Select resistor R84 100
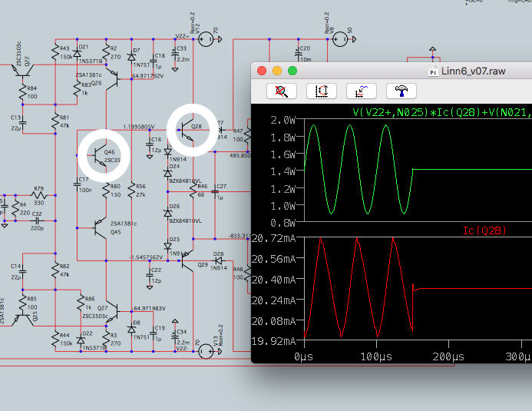The height and width of the screenshot is (411, 532). (x=23, y=92)
